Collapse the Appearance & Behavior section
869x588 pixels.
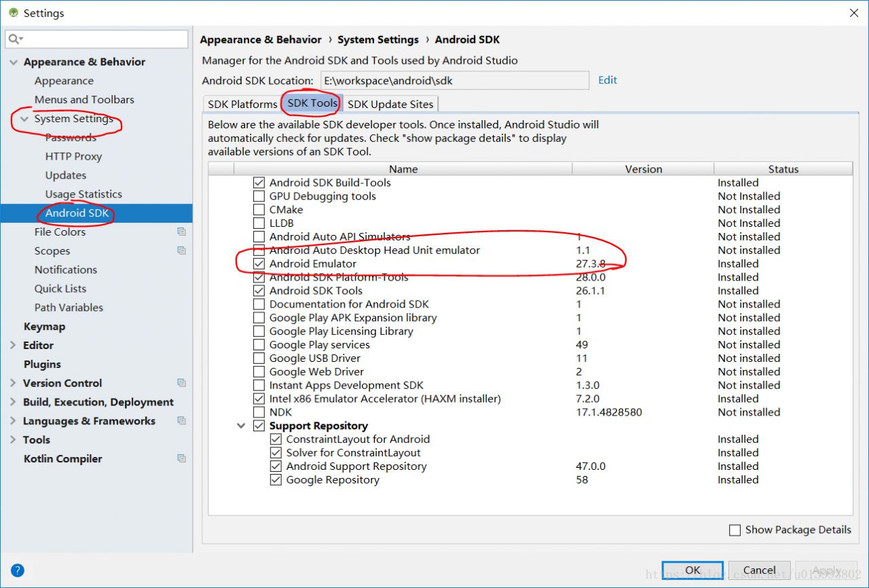(x=13, y=62)
